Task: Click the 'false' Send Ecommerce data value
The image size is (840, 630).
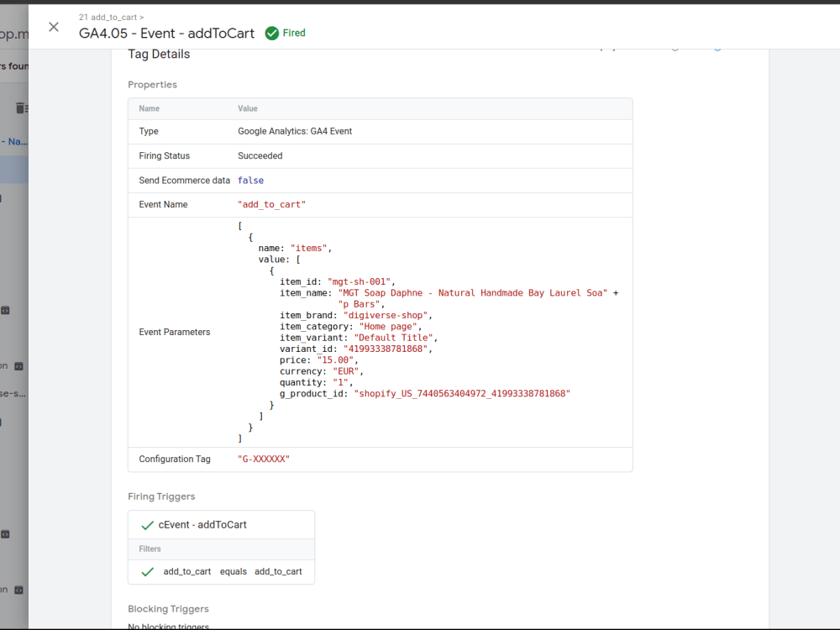Action: click(x=250, y=181)
